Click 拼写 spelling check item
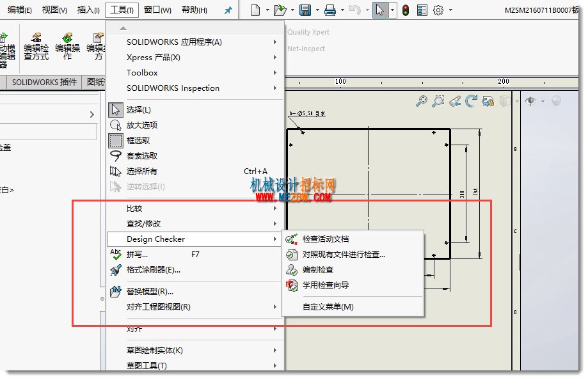Viewport: 588px width, 380px height. tap(195, 255)
